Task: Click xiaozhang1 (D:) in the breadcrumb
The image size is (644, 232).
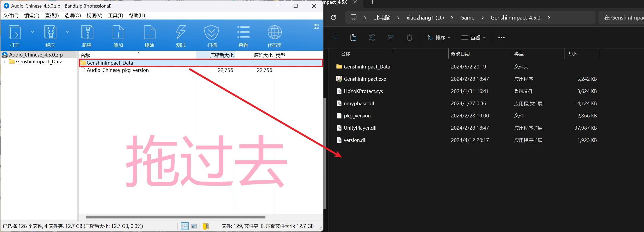Action: (x=425, y=18)
